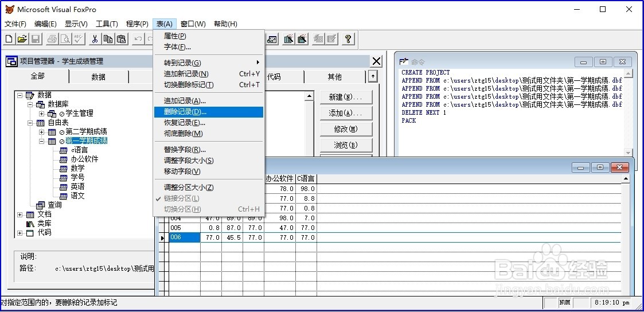The height and width of the screenshot is (312, 644).
Task: Click the Form wizard toolbar icon
Action: pyautogui.click(x=273, y=39)
